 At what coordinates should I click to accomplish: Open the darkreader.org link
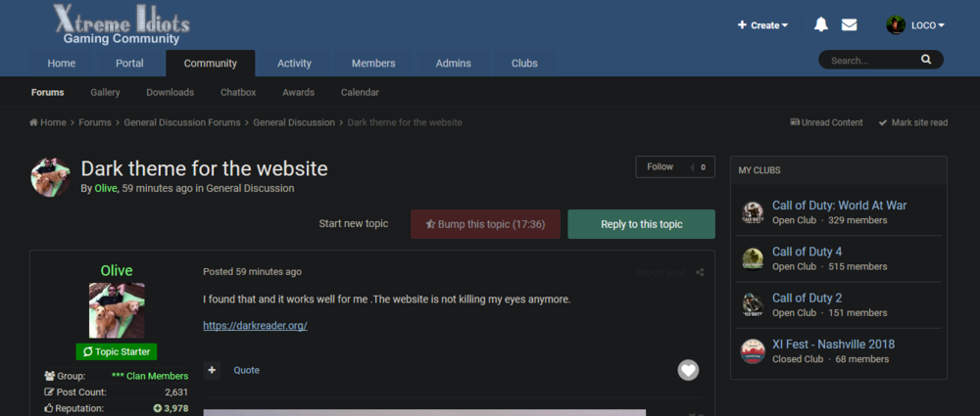pyautogui.click(x=255, y=325)
